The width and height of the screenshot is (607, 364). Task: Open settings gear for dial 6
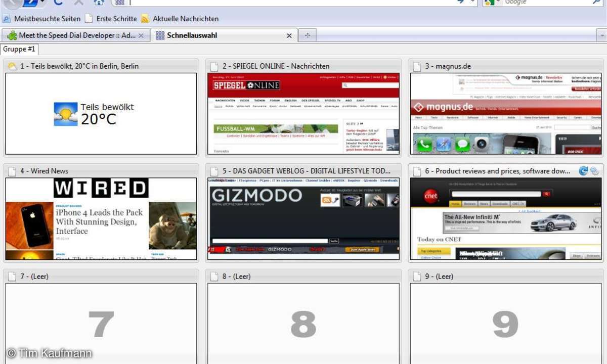[594, 171]
